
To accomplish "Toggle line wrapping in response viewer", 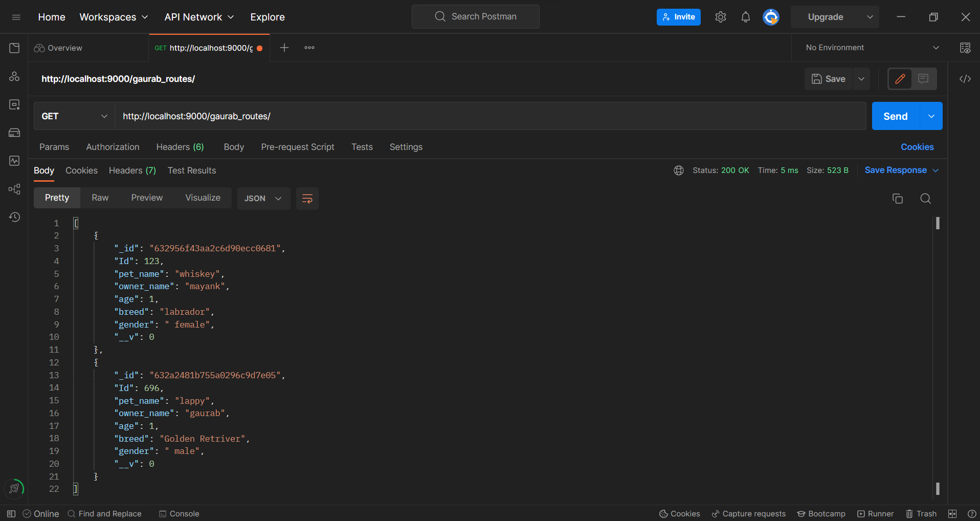I will pyautogui.click(x=307, y=199).
